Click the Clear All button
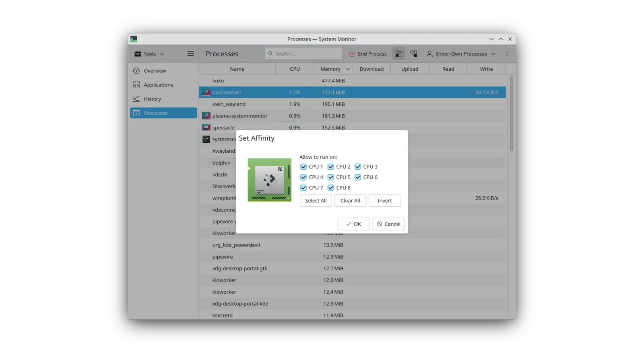 coord(350,201)
